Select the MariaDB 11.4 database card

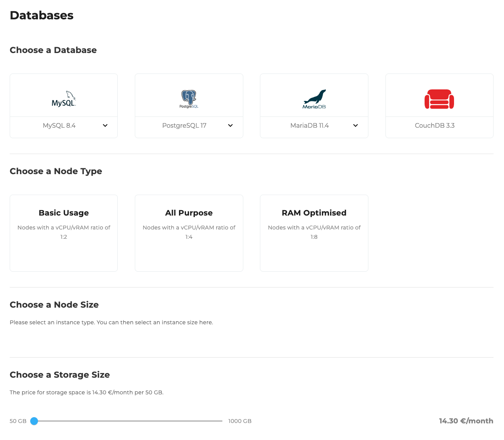[314, 105]
